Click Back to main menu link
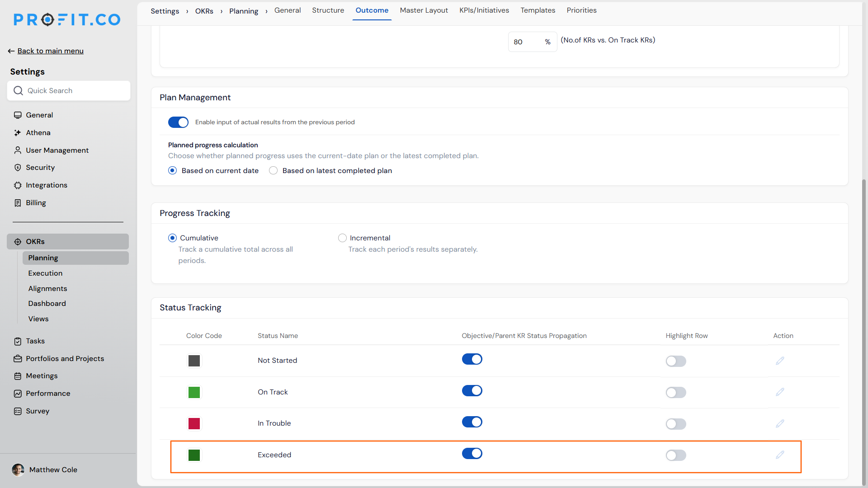This screenshot has height=488, width=868. tap(50, 51)
